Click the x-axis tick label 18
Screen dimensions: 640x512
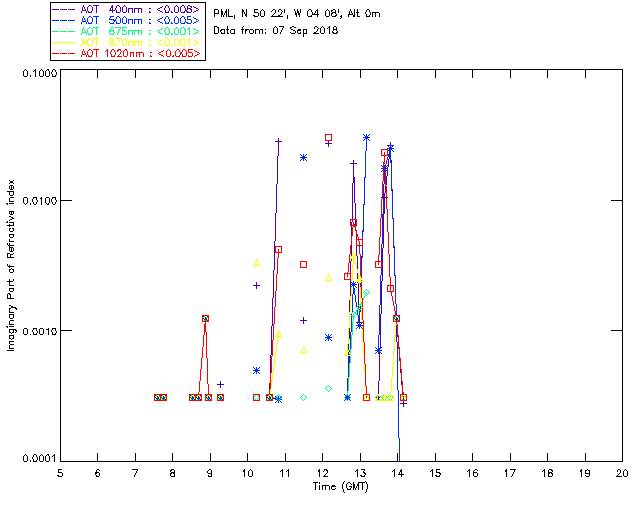[547, 473]
